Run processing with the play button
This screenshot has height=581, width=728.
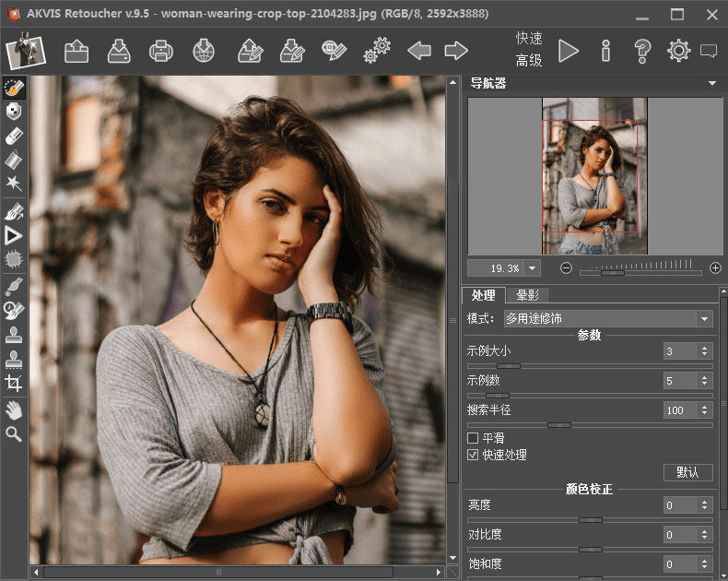tap(569, 51)
